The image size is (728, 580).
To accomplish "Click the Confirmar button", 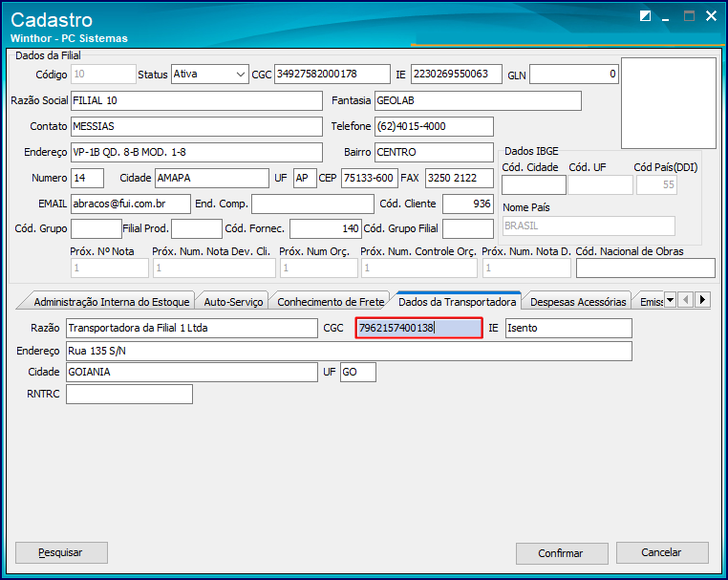I will [562, 553].
